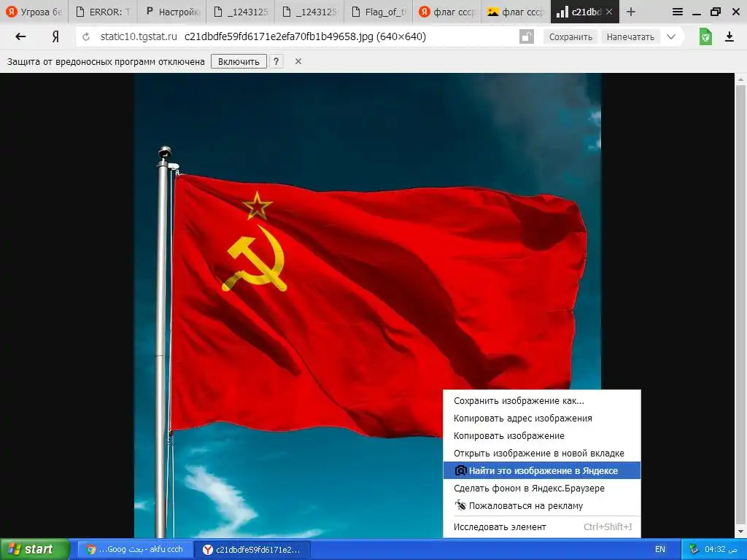Open the downloads arrow icon

point(729,36)
